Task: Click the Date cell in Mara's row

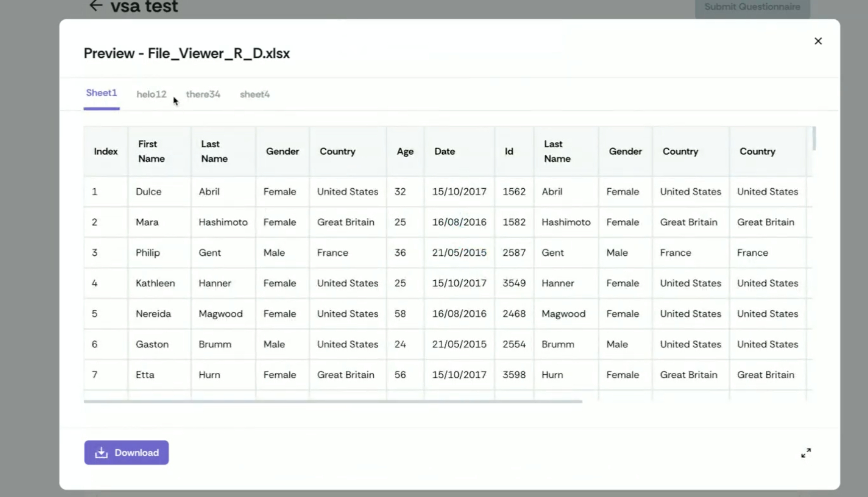Action: pyautogui.click(x=459, y=222)
